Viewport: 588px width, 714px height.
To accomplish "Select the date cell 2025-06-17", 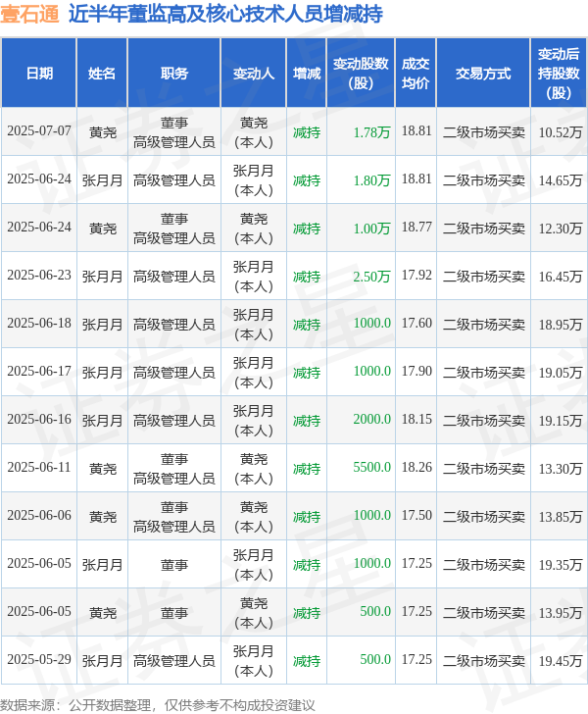I will (39, 372).
